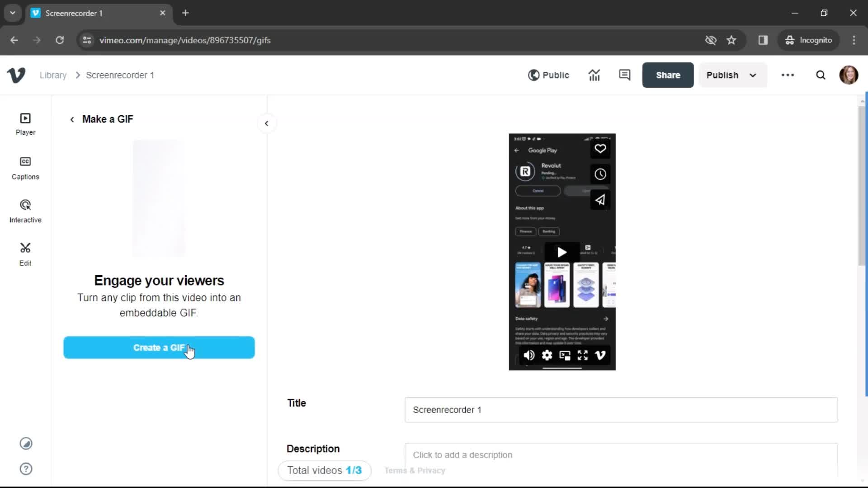
Task: Click the picture-in-picture icon on player
Action: tap(565, 355)
